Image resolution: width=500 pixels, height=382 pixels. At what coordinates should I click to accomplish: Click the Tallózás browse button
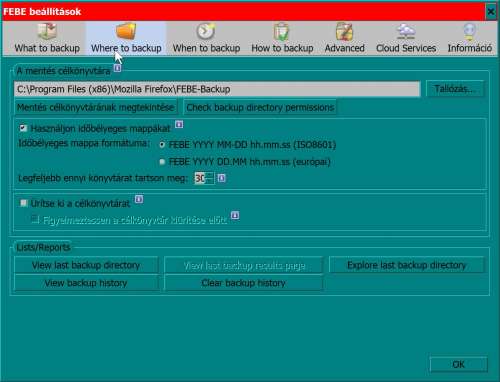pos(455,89)
